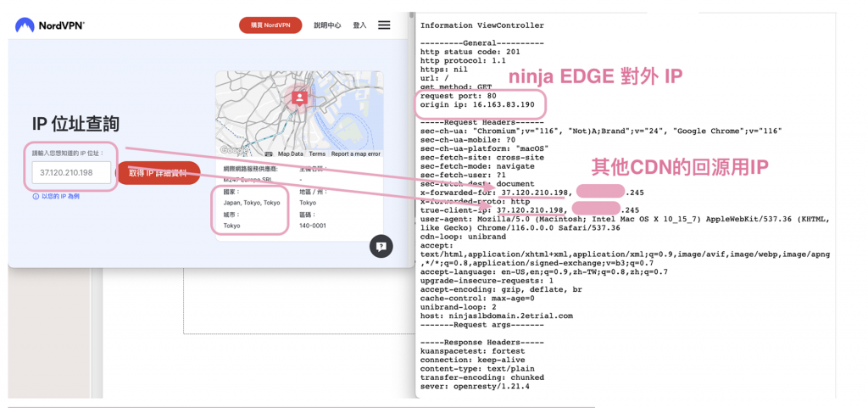The width and height of the screenshot is (868, 408).
Task: Select the 'connection: keep-alive' line
Action: point(472,360)
